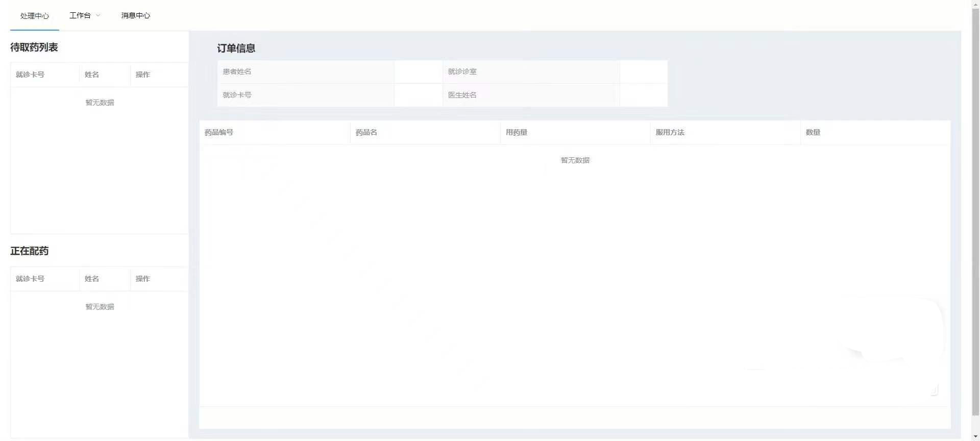Expand the 工作台 dropdown chevron
This screenshot has width=980, height=441.
98,15
